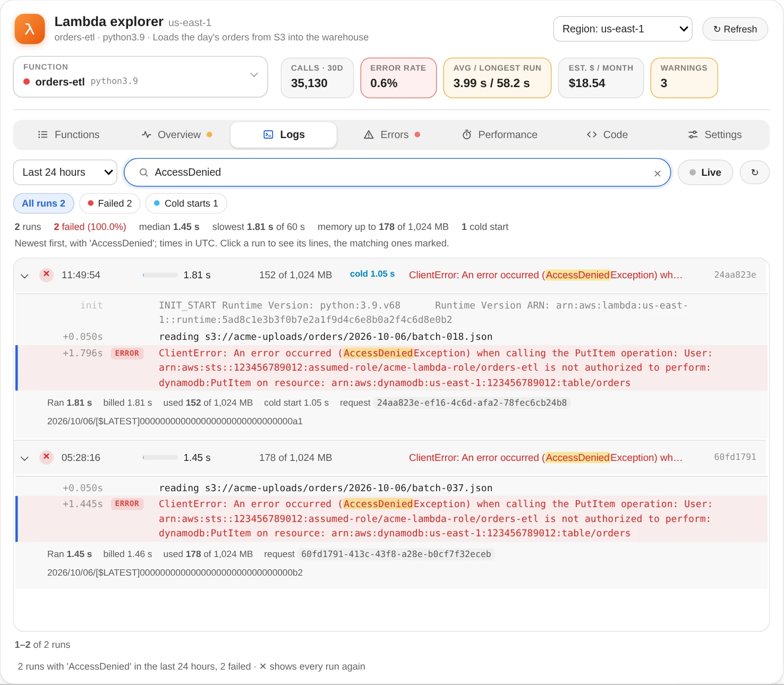Viewport: 784px width, 685px height.
Task: Collapse the 11:49:54 run details
Action: pyautogui.click(x=24, y=276)
